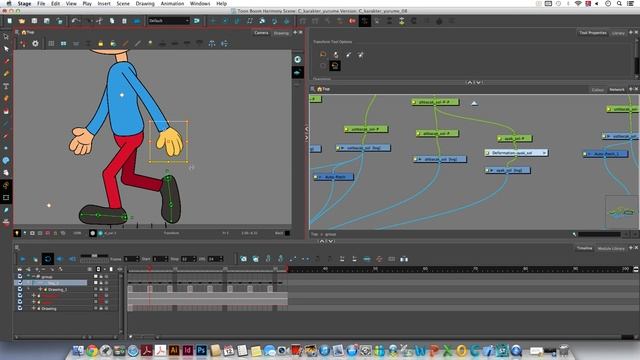640x360 pixels.
Task: Click the Top home breadcrumb in Network view
Action: tap(323, 89)
